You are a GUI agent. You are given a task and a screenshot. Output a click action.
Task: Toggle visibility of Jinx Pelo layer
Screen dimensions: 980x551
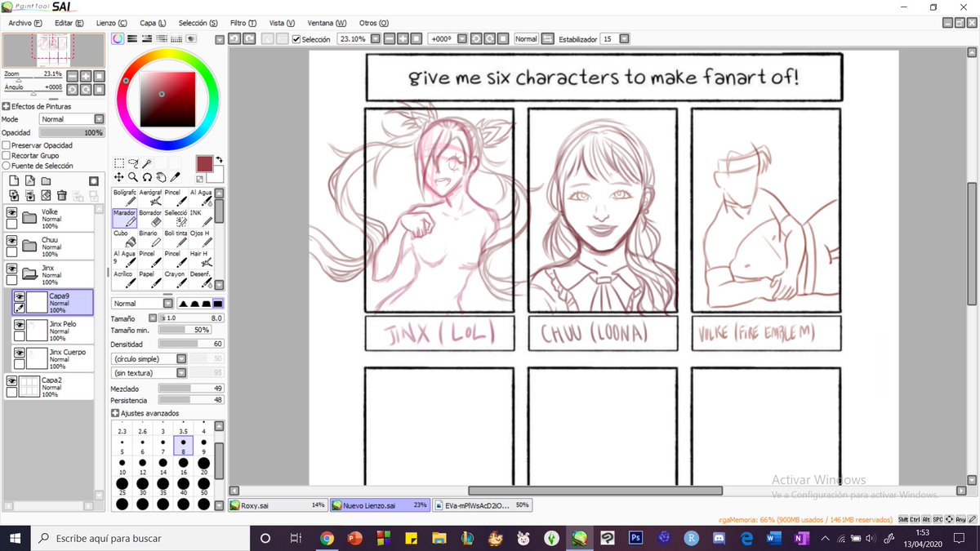point(19,326)
